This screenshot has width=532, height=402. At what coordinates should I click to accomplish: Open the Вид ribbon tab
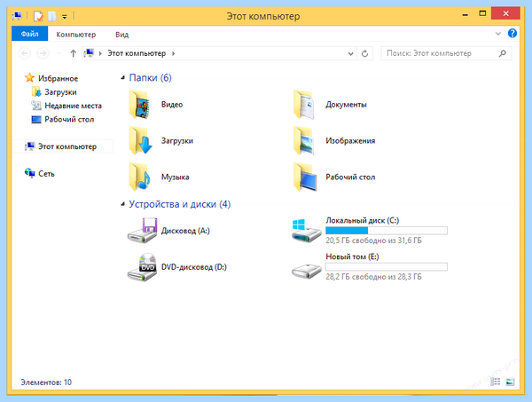coord(121,35)
